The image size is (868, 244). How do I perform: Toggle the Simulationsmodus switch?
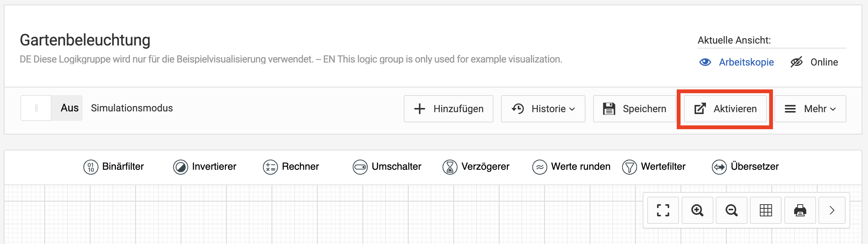[52, 108]
